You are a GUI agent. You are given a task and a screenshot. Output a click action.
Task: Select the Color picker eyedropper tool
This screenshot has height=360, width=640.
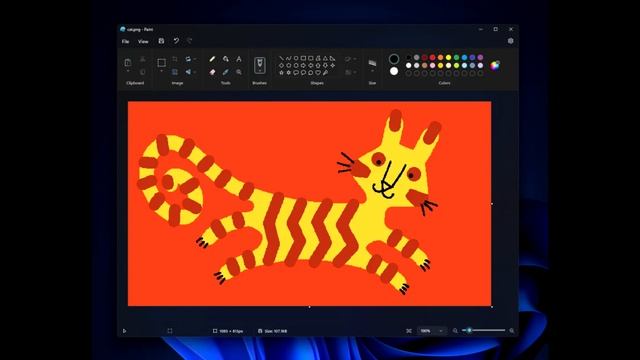[226, 72]
